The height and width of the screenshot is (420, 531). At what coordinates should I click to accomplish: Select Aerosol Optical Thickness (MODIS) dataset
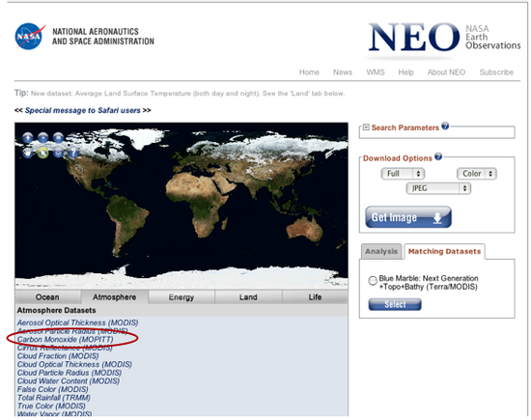pos(77,322)
